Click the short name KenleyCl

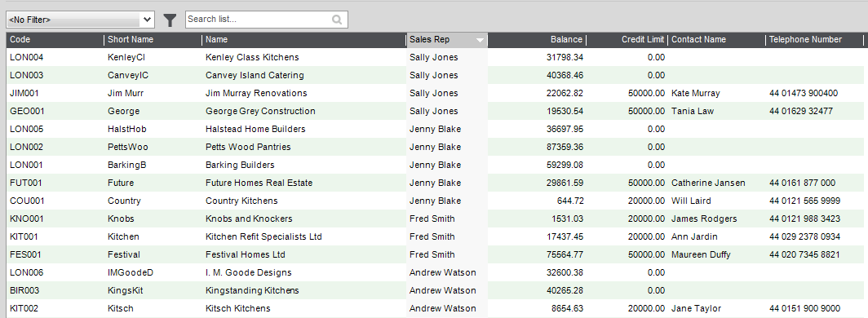point(126,58)
